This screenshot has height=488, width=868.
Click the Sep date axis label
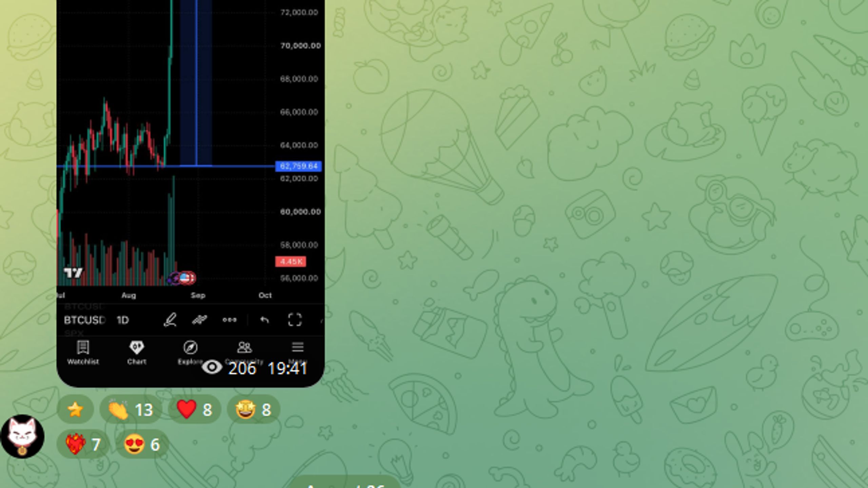pyautogui.click(x=198, y=295)
